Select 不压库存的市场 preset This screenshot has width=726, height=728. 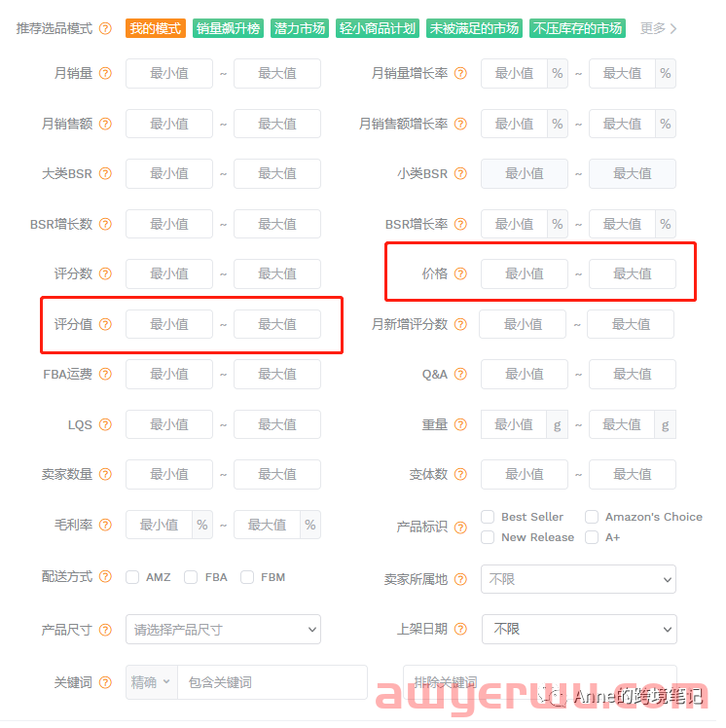(x=577, y=28)
